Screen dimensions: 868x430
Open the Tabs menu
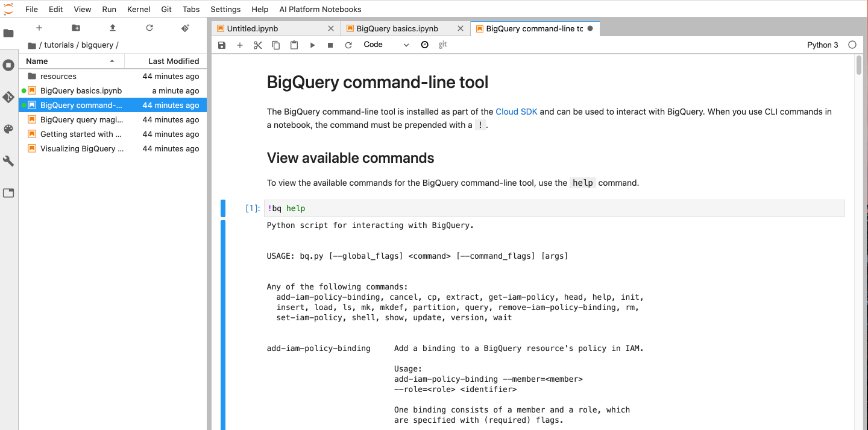coord(191,9)
